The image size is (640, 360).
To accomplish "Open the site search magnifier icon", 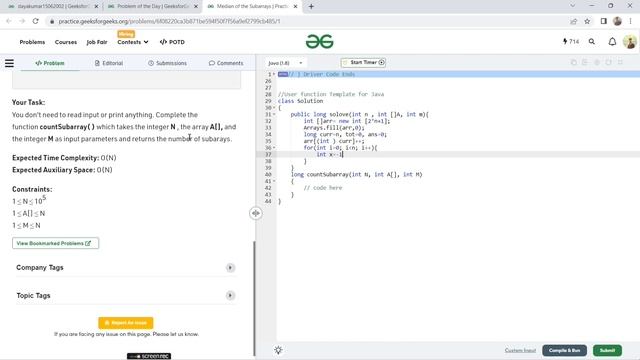I will [x=591, y=42].
